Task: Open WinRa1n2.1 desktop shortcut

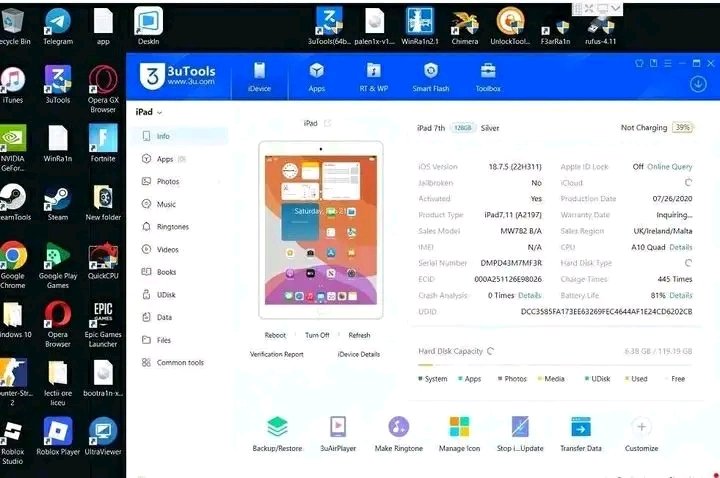Action: pyautogui.click(x=420, y=27)
